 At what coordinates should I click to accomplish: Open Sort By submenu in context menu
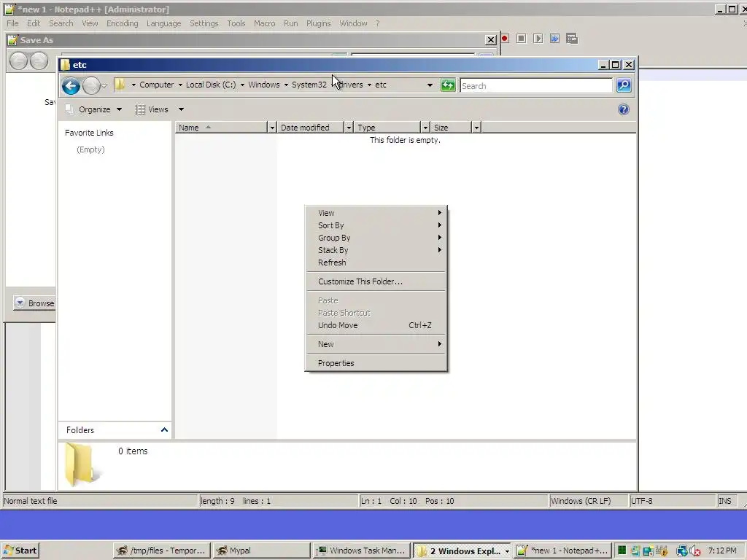coord(376,225)
